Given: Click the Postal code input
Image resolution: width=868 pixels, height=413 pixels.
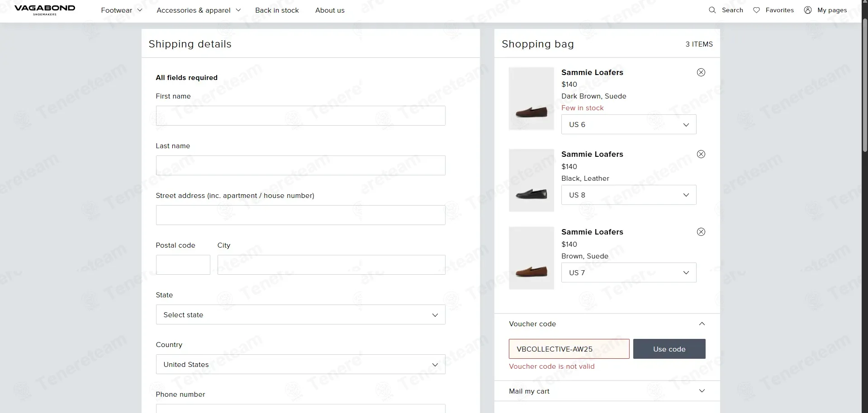Looking at the screenshot, I should click(183, 265).
